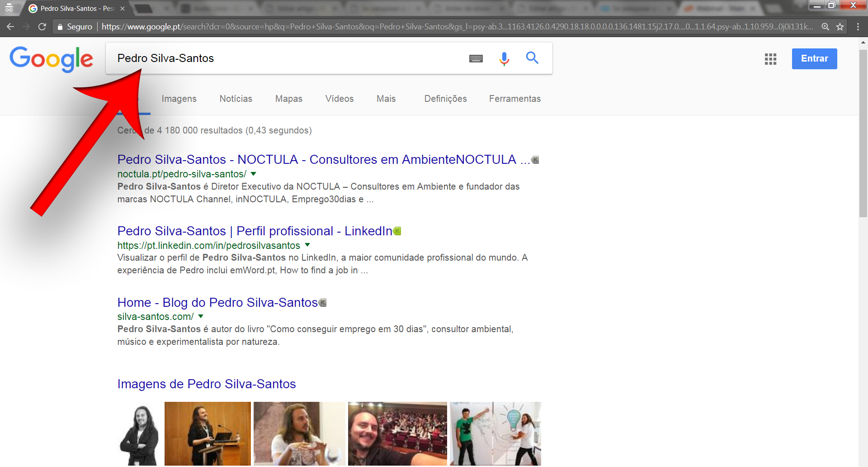
Task: Open the lightbulb whiteboard thumbnail
Action: pos(495,434)
